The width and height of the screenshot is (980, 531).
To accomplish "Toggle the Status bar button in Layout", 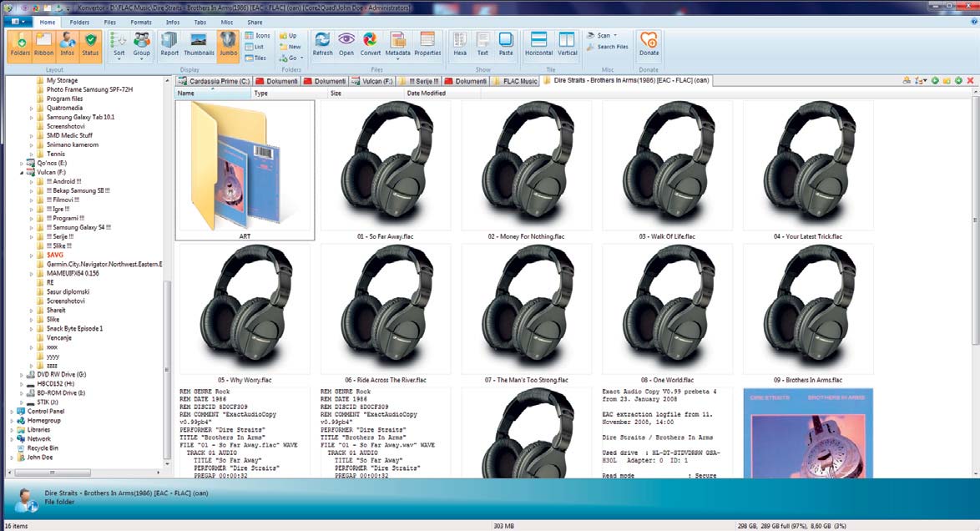I will (x=91, y=46).
